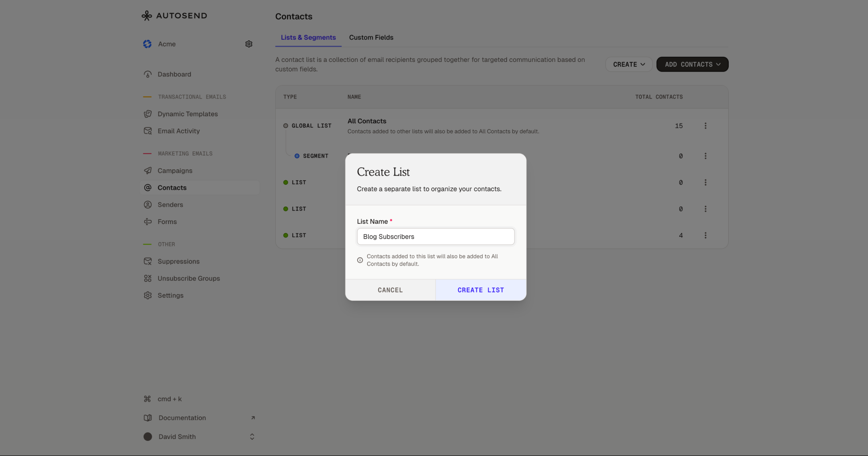This screenshot has width=868, height=456.
Task: Click the gear icon next to Acme workspace
Action: click(249, 44)
